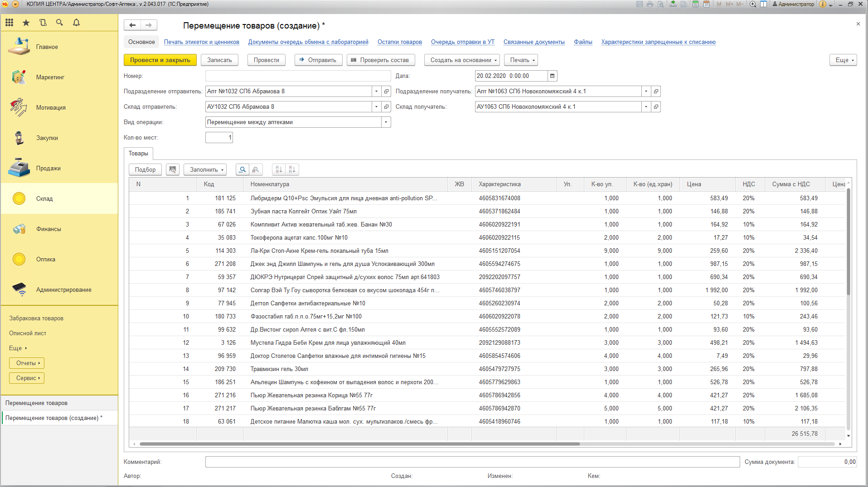Open link button beside Склад получатель field
868x487 pixels.
pyautogui.click(x=655, y=107)
